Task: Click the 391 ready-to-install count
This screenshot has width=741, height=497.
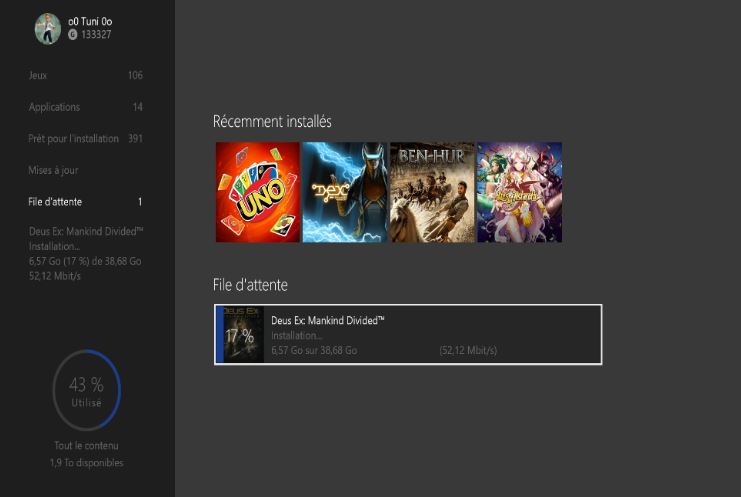Action: (135, 138)
